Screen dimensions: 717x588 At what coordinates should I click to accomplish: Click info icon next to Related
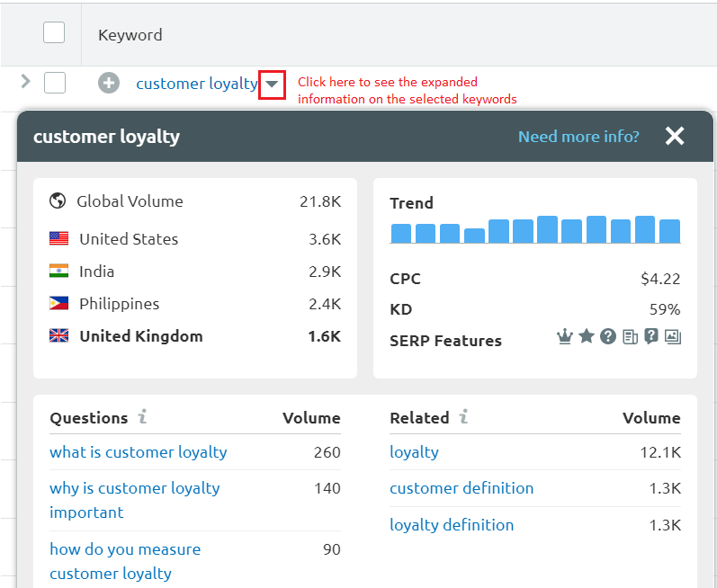463,417
